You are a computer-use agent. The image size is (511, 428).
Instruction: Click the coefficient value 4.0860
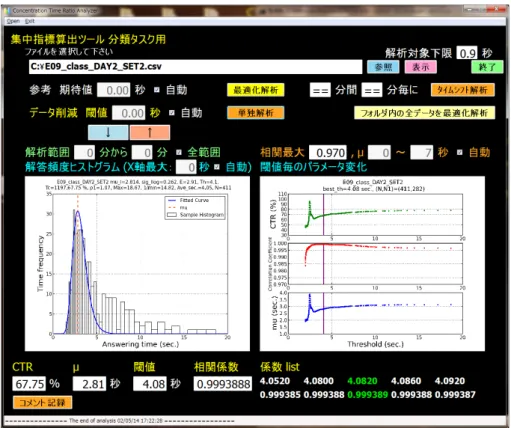[406, 381]
